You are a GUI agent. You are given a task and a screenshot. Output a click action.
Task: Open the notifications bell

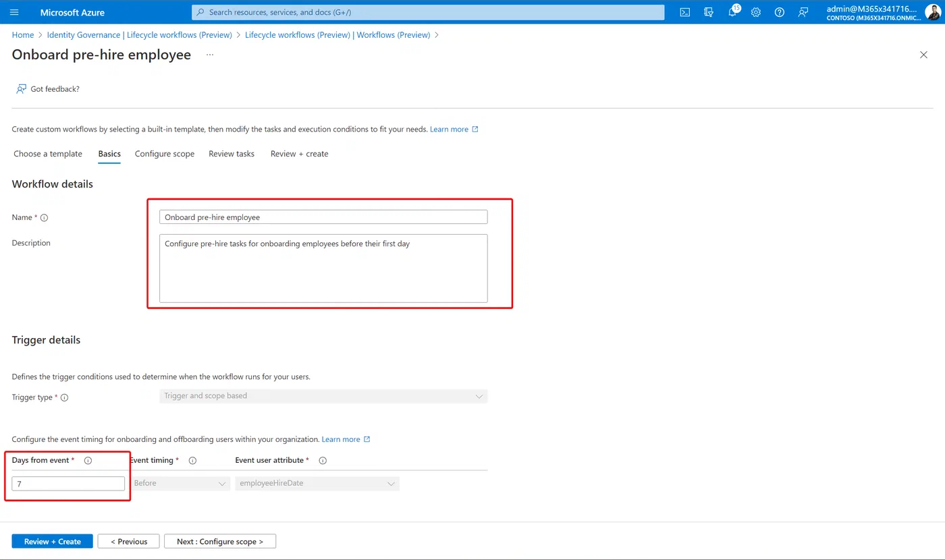[733, 12]
